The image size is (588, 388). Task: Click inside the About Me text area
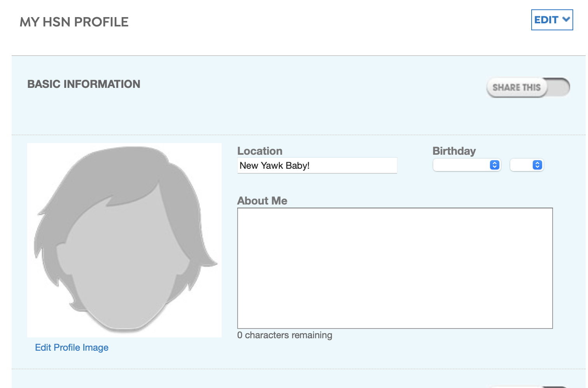pos(395,268)
